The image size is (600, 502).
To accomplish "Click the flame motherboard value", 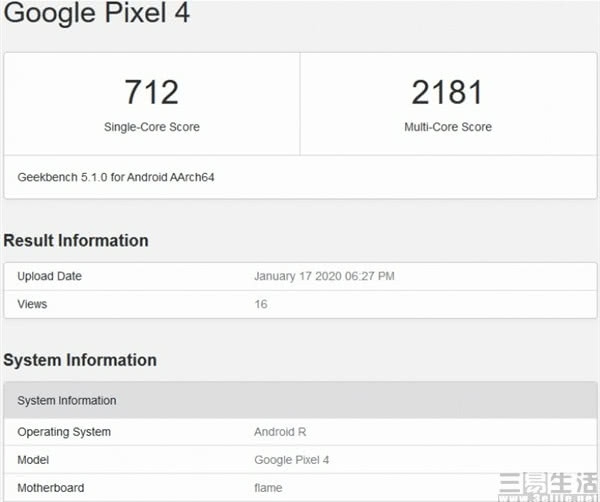I will tap(269, 488).
